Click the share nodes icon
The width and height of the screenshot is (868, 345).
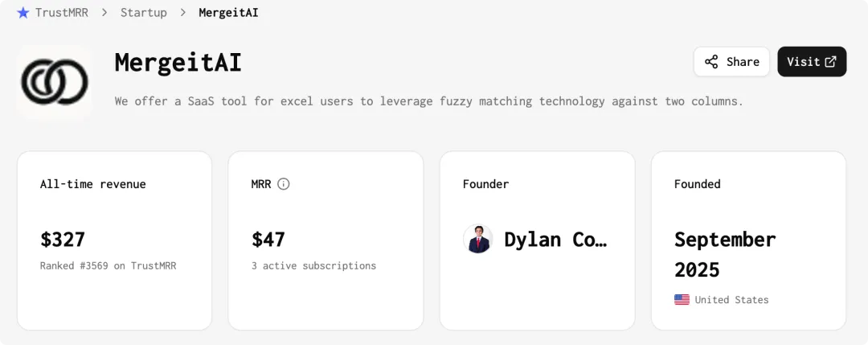(711, 61)
